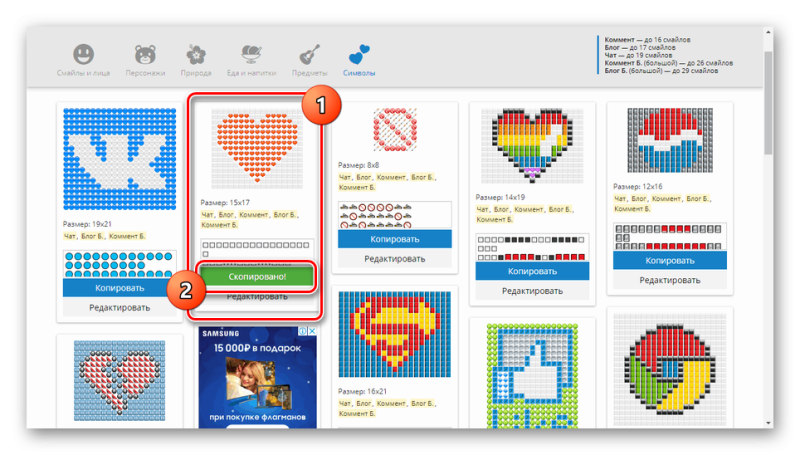Copy the 14x19 rainbow heart art
The height and width of the screenshot is (455, 800).
[x=532, y=271]
